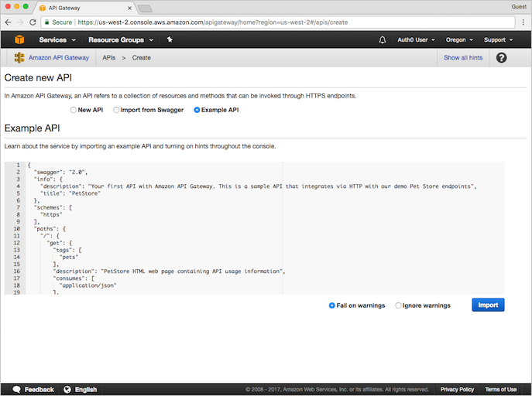Screen dimensions: 532x396
Task: Click Show all hints
Action: (x=463, y=58)
